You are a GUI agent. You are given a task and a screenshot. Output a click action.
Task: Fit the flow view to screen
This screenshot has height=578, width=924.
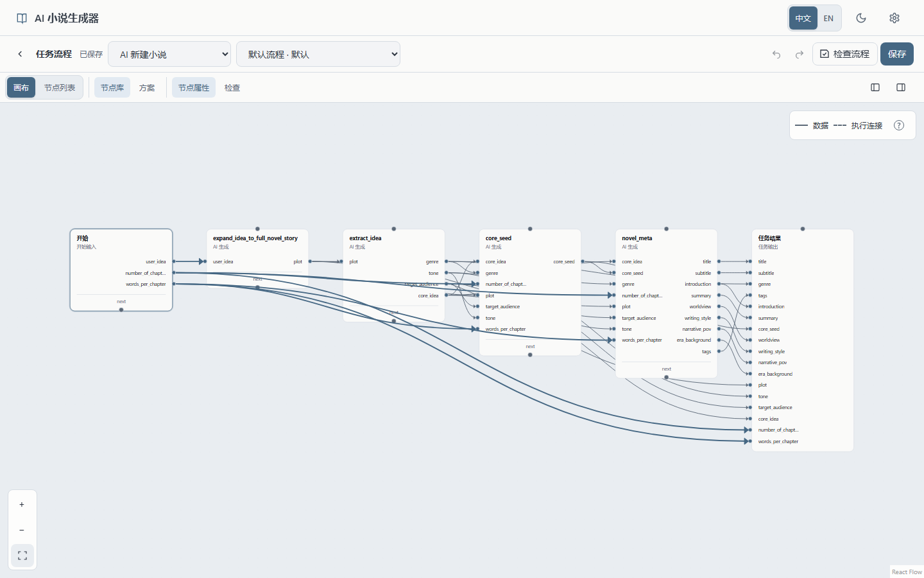click(x=22, y=556)
